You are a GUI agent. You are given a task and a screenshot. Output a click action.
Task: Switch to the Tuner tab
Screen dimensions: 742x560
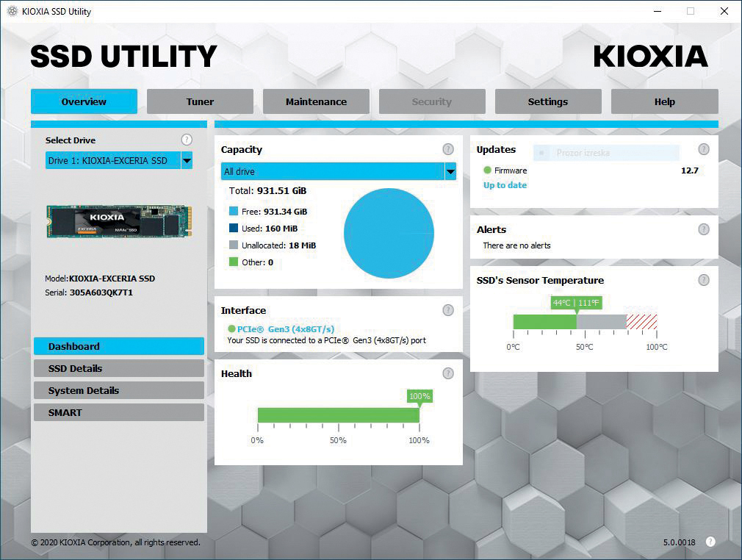200,101
